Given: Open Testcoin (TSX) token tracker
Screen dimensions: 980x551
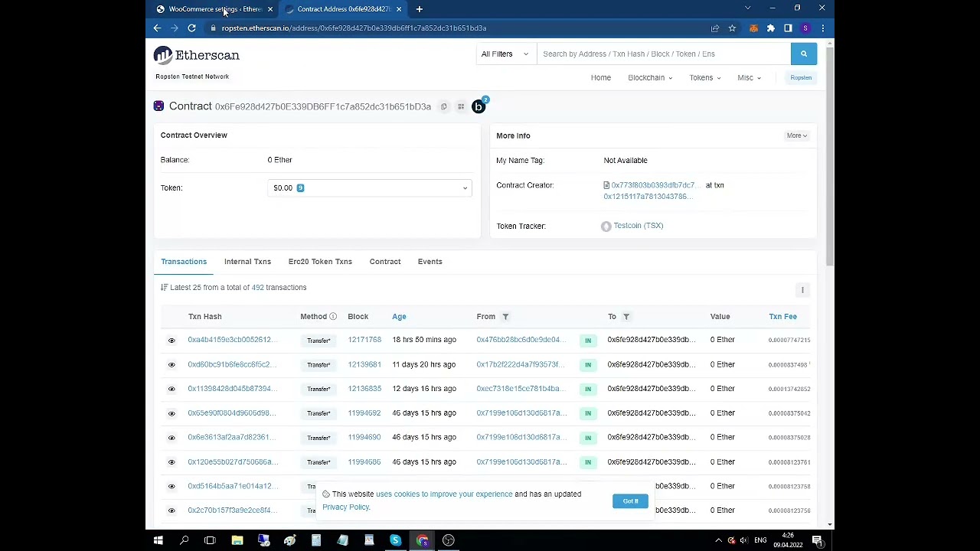Looking at the screenshot, I should (x=639, y=226).
